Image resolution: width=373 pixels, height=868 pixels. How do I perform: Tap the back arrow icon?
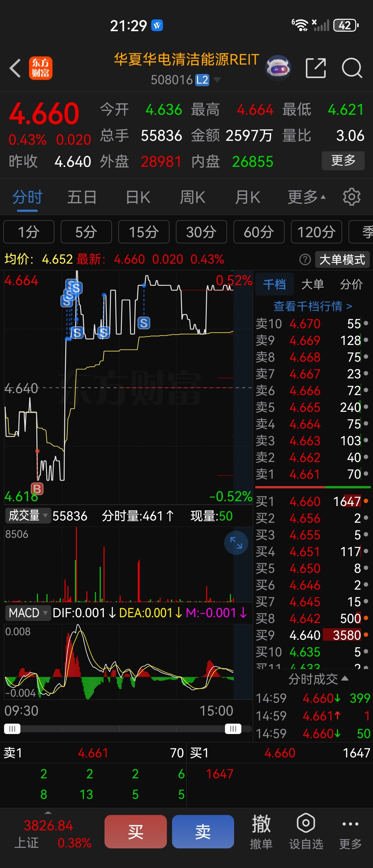click(15, 68)
